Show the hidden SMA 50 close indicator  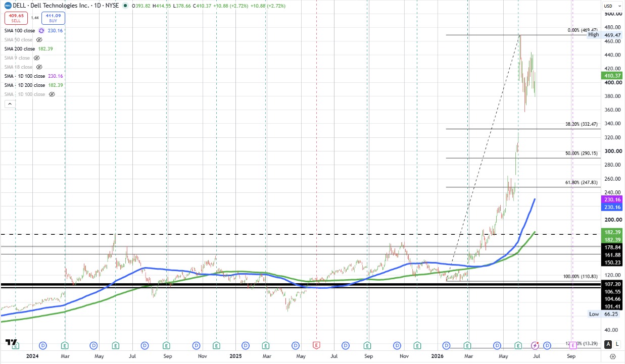[39, 40]
